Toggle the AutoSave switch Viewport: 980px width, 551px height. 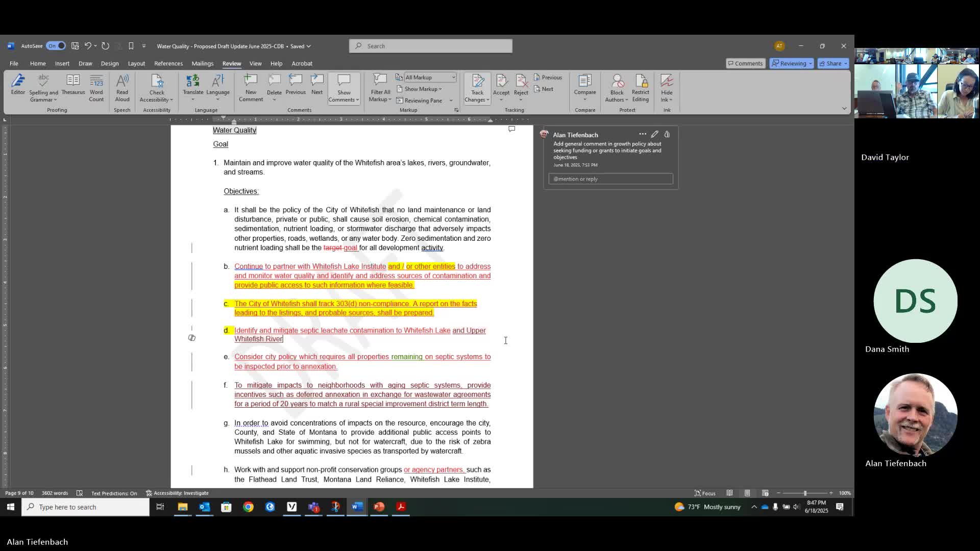tap(56, 46)
